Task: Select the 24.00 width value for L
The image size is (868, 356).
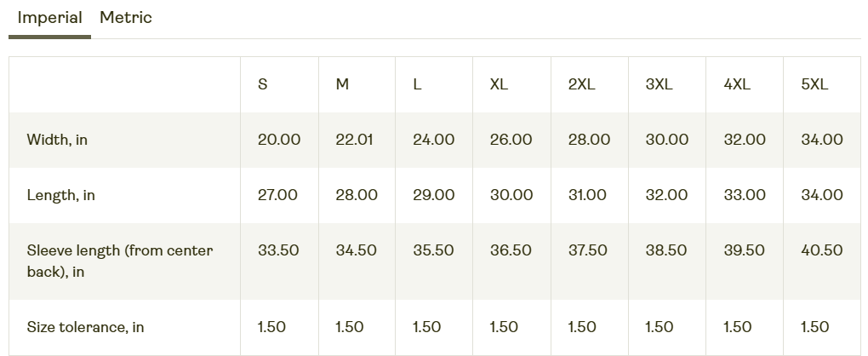Action: (433, 140)
